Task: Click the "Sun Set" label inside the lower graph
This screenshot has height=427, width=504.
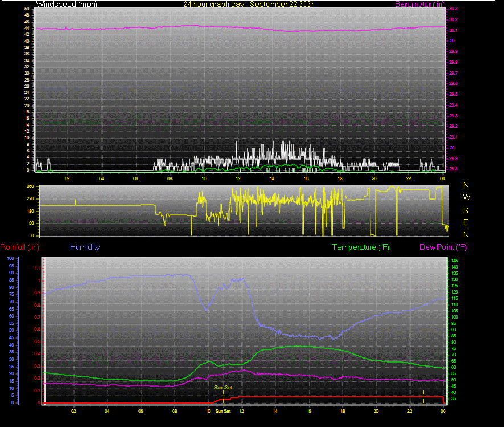Action: tap(223, 388)
